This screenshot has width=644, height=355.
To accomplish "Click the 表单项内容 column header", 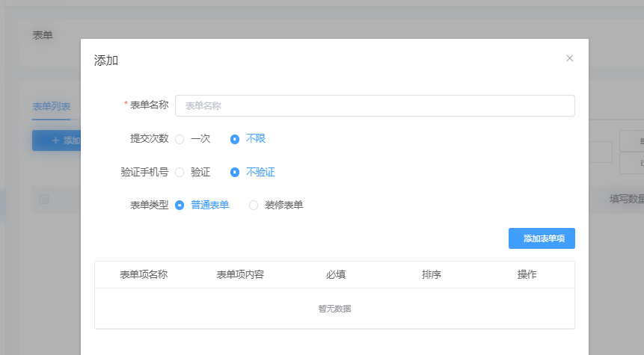I will pyautogui.click(x=240, y=274).
